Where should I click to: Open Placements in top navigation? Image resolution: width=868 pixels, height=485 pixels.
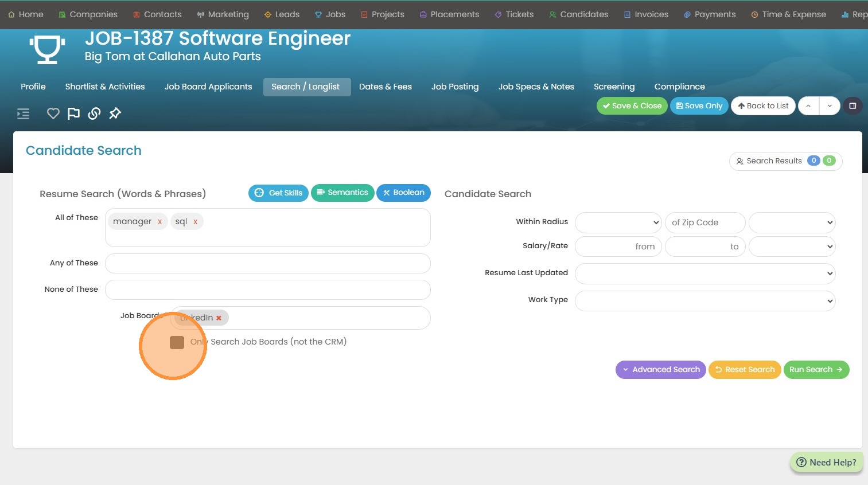tap(449, 14)
